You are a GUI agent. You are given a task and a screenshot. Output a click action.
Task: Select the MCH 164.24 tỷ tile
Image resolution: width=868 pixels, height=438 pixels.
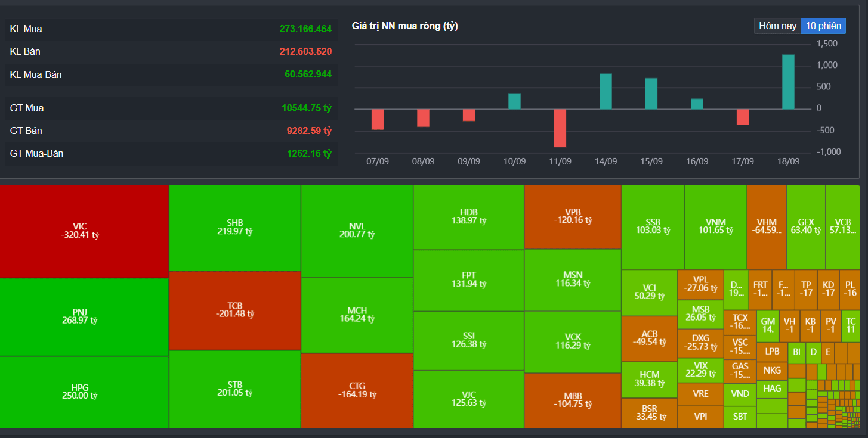click(357, 315)
